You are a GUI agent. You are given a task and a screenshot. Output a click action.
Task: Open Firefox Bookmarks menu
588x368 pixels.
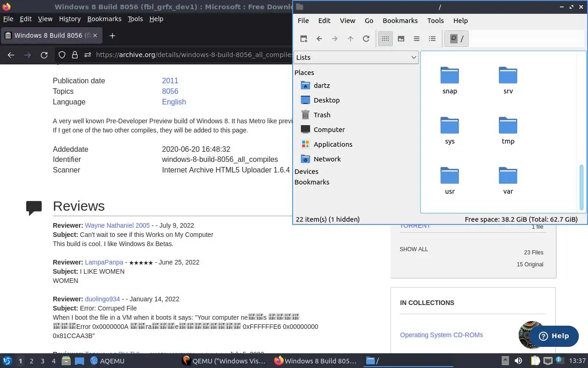coord(104,19)
